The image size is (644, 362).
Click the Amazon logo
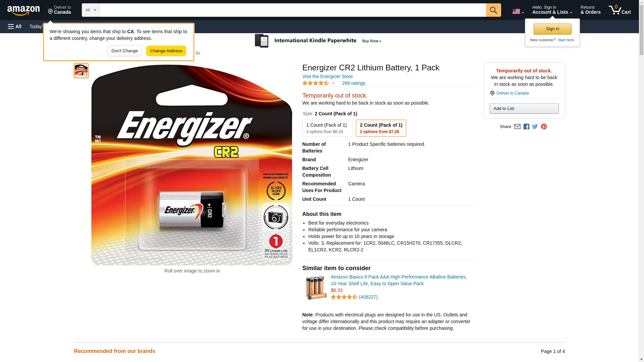pyautogui.click(x=23, y=10)
